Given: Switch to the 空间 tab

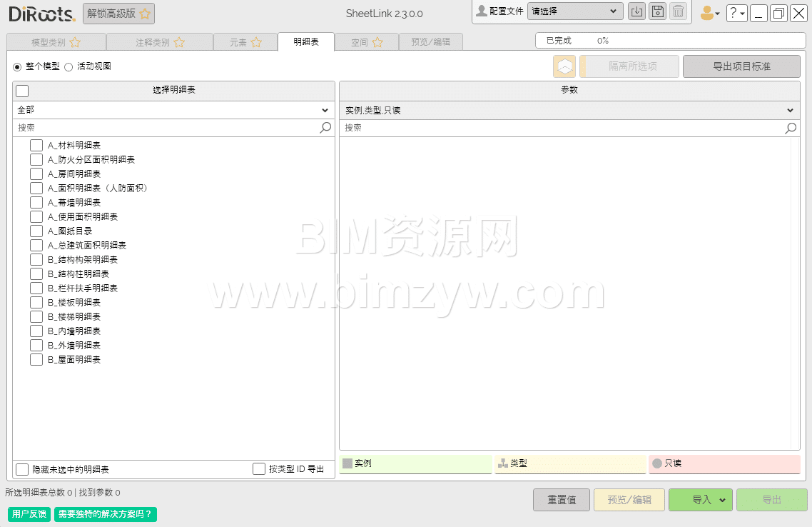Looking at the screenshot, I should 366,42.
